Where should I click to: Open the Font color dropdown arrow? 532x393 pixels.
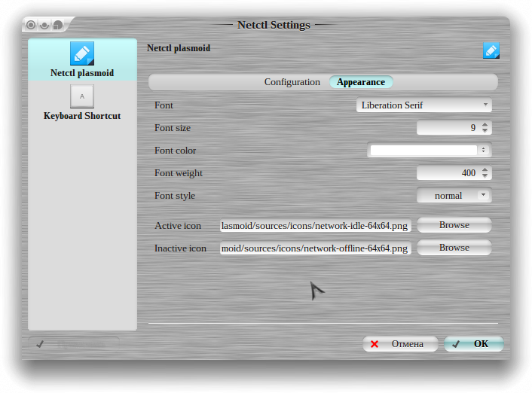[483, 151]
